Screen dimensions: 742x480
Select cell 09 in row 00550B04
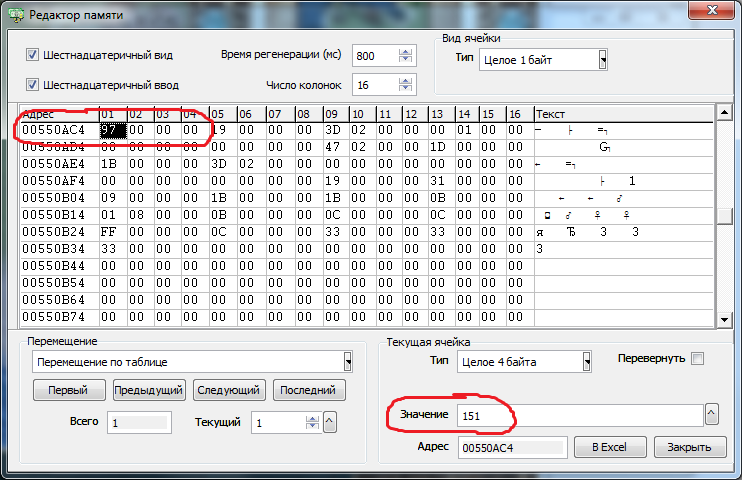tap(113, 198)
